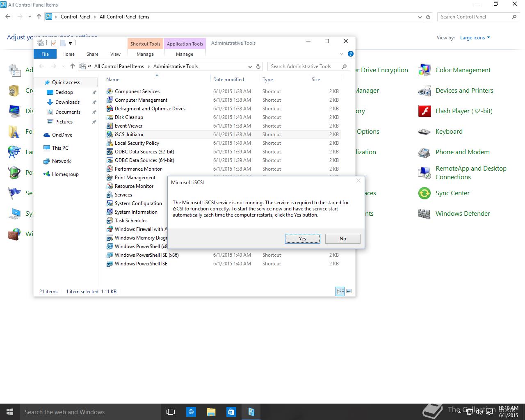Open RemoteApp and Desktop Connections
Viewport: 525px width, 420px height.
(462, 173)
